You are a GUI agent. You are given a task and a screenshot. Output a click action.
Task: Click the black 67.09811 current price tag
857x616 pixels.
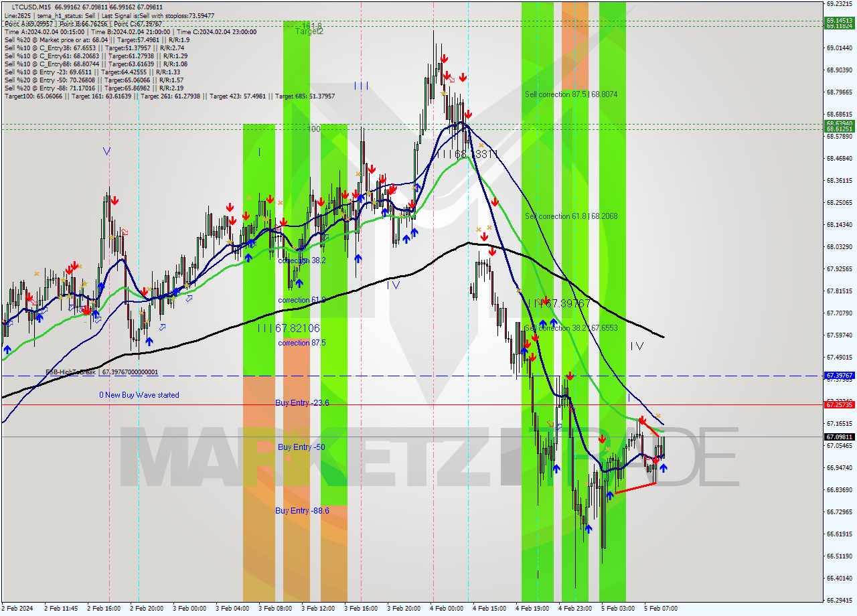pos(840,437)
